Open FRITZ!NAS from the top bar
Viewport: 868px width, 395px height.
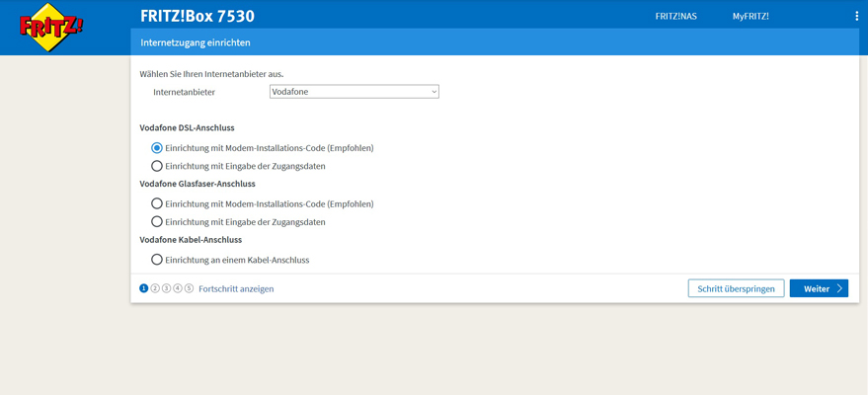coord(675,16)
